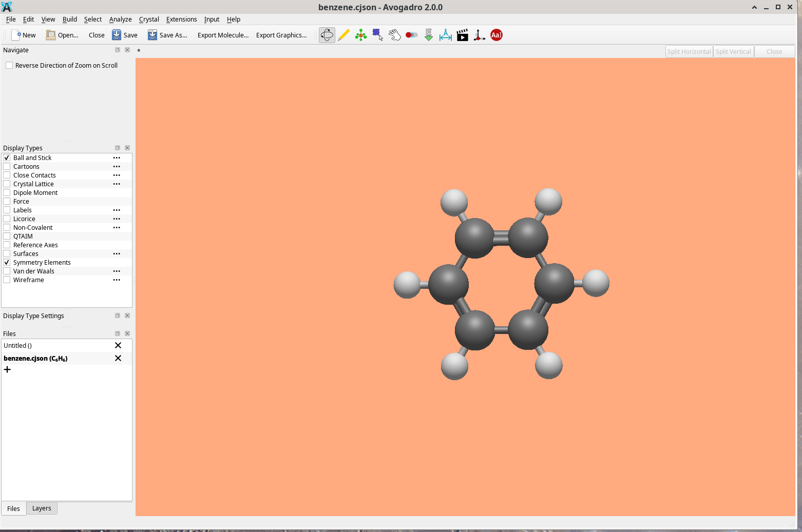Start the Auto Optimize tool

(429, 35)
